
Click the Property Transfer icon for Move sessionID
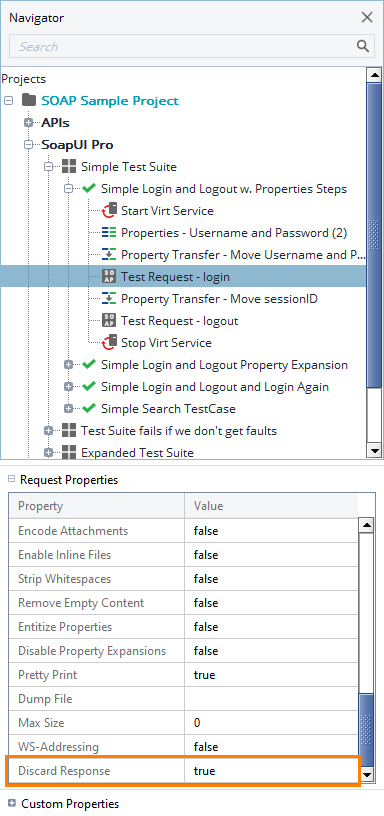109,299
